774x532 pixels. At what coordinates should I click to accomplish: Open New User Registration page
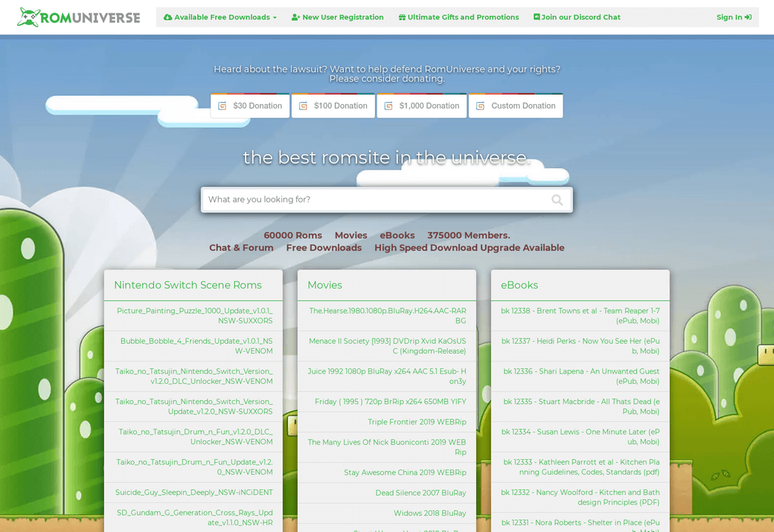(338, 17)
